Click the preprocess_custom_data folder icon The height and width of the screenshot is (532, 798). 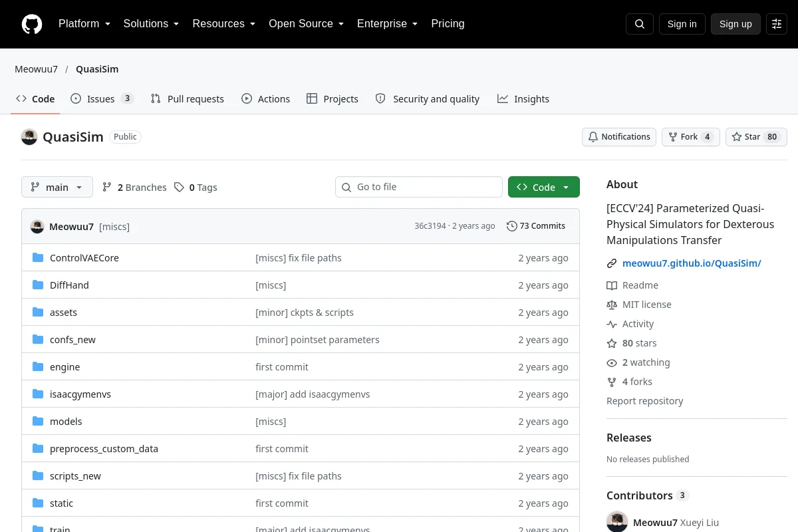pyautogui.click(x=38, y=449)
